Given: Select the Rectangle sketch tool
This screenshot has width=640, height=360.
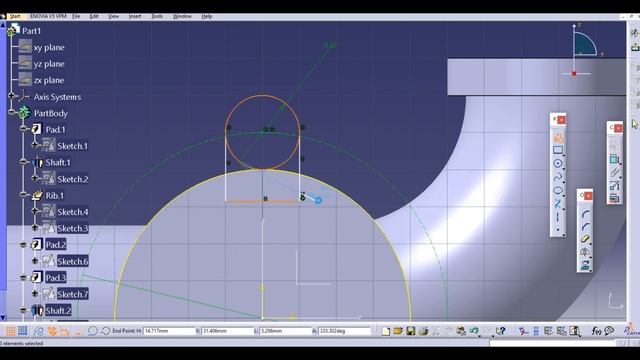Looking at the screenshot, I should pyautogui.click(x=558, y=150).
